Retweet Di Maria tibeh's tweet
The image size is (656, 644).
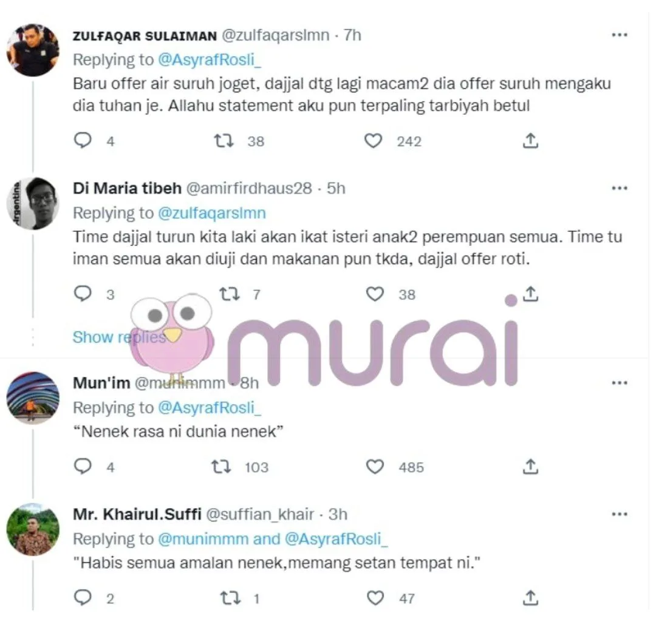click(x=229, y=294)
